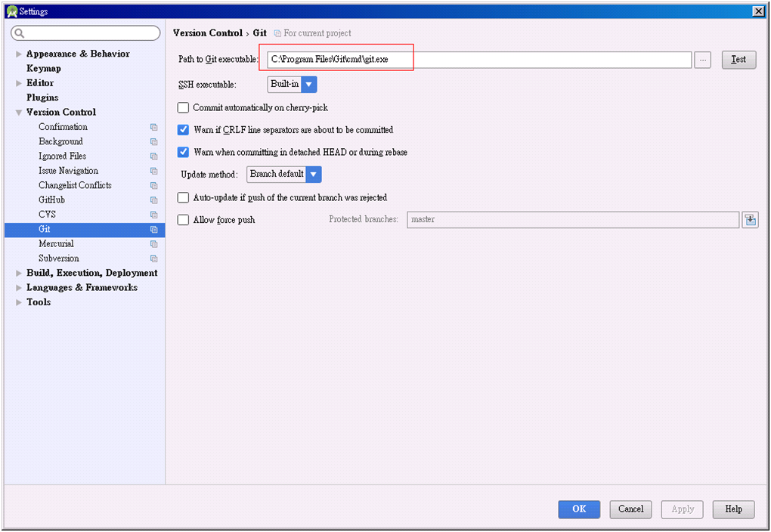Click the project-level icon beside Changelist Conflicts

(154, 185)
